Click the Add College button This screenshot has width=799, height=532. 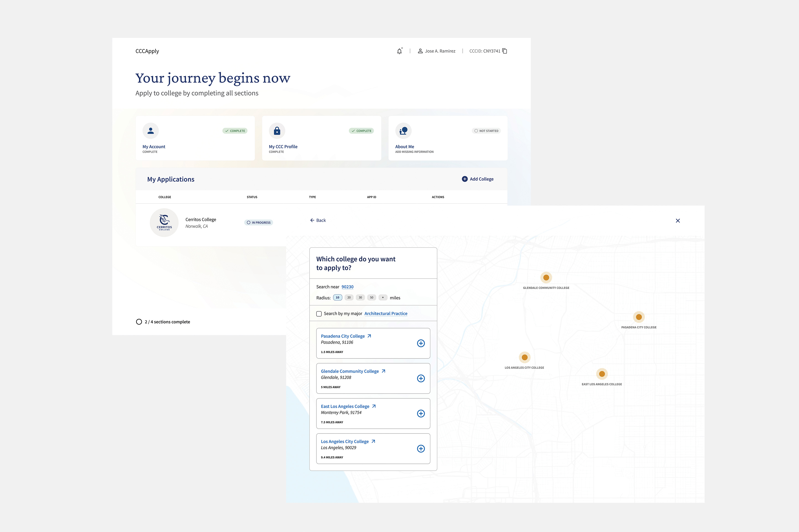[477, 179]
